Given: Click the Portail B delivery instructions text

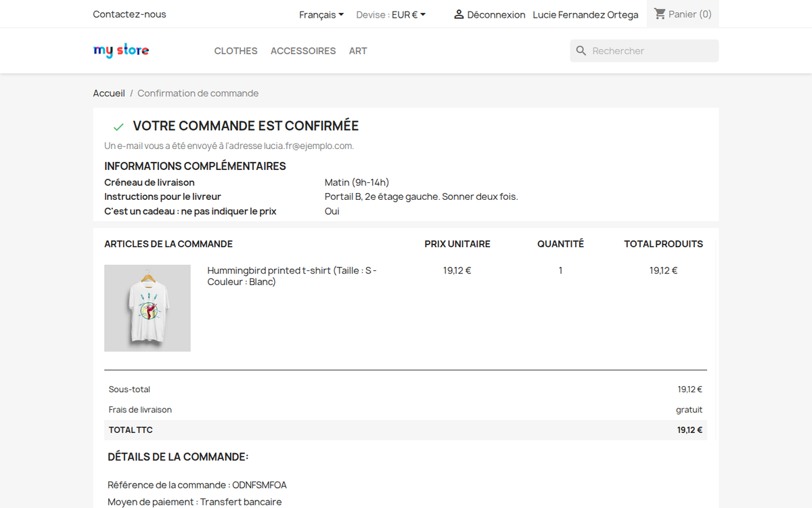Looking at the screenshot, I should click(422, 197).
